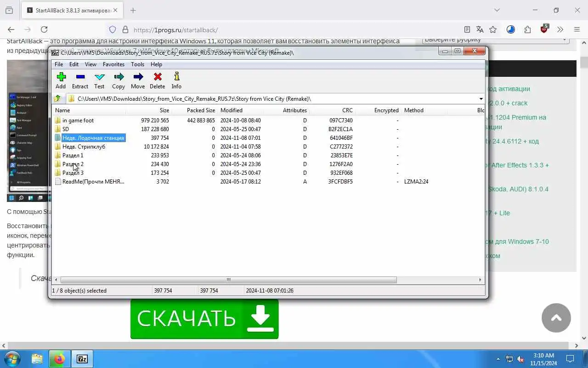Click the muted volume tray icon

521,359
